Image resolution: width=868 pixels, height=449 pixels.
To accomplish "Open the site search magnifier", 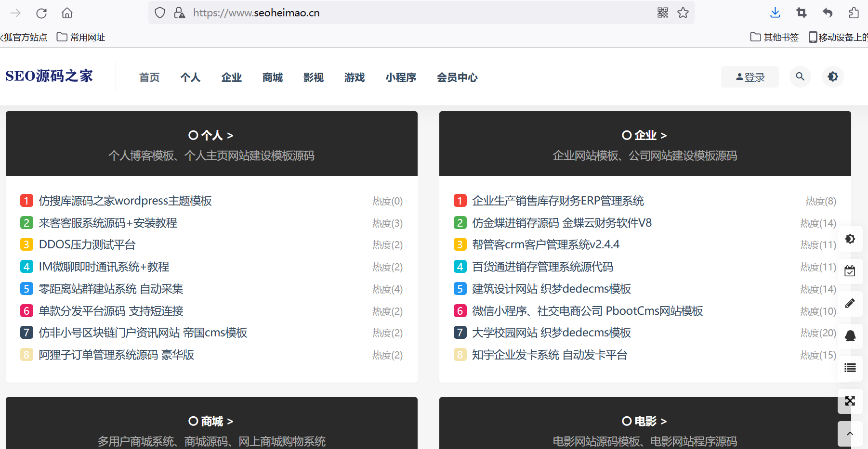I will [x=800, y=77].
